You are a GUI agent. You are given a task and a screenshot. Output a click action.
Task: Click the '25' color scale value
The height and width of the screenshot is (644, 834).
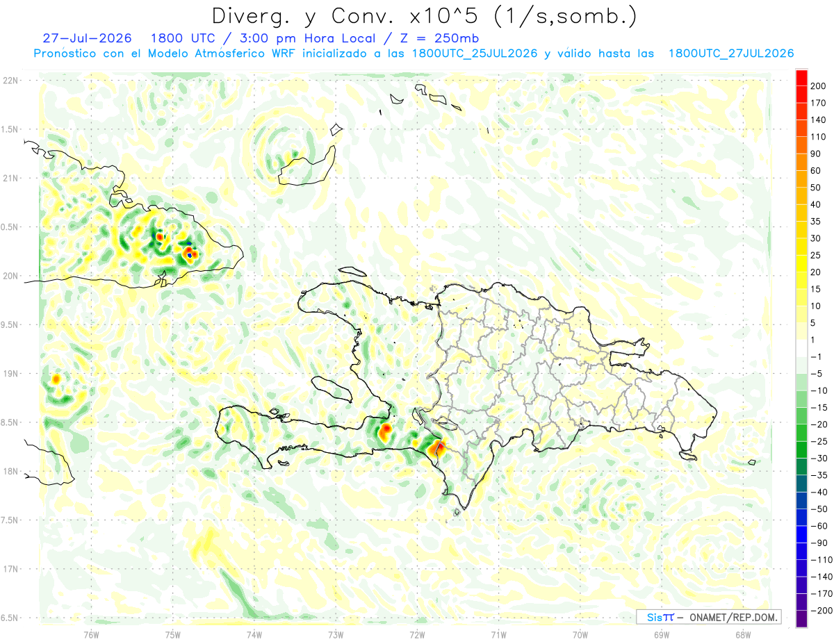[817, 255]
